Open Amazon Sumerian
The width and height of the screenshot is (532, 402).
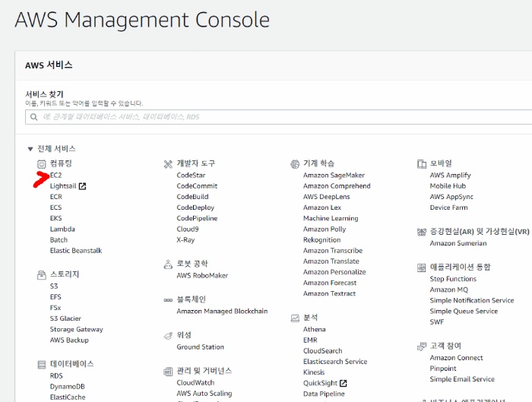458,243
